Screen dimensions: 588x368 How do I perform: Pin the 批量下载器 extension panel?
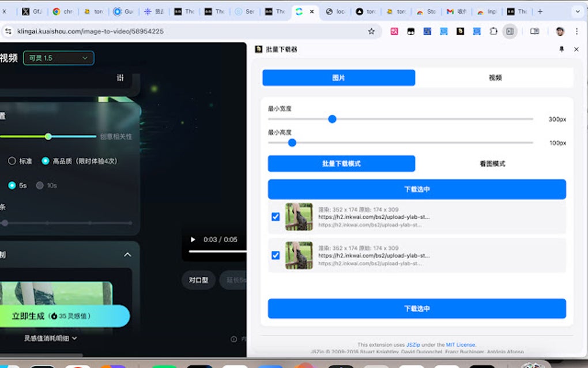click(x=561, y=50)
